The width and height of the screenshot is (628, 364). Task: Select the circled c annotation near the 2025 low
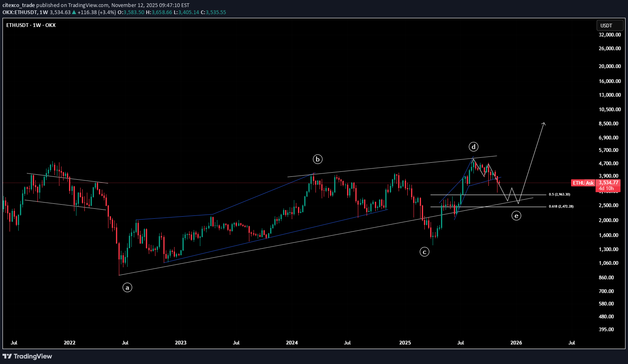tap(424, 252)
